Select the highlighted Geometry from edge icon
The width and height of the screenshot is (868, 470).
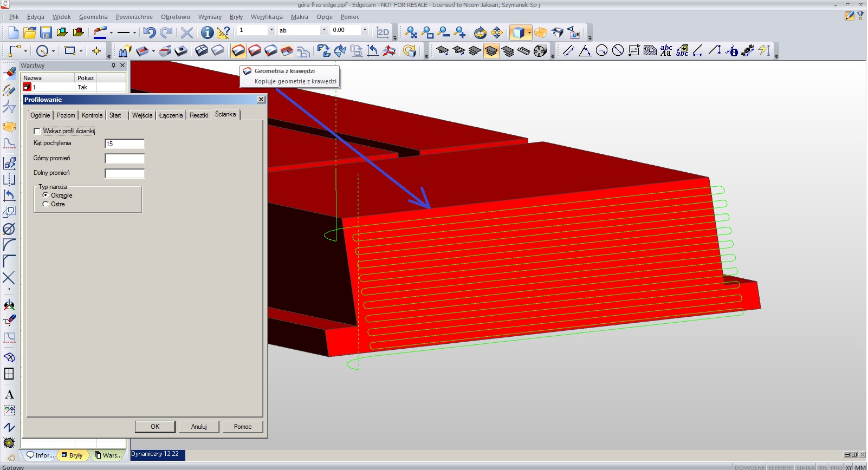click(238, 51)
